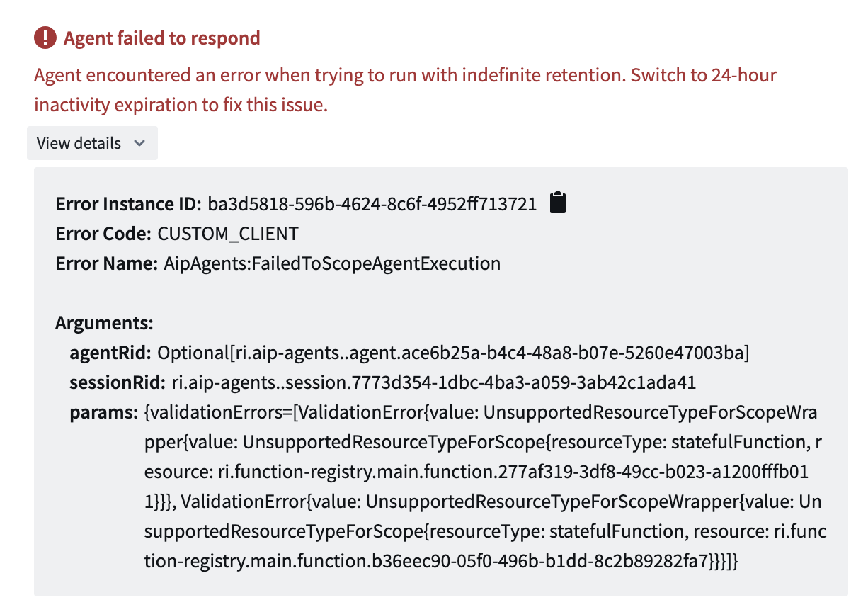Click the "Agent failed to respond" heading
The image size is (868, 612).
coord(162,38)
